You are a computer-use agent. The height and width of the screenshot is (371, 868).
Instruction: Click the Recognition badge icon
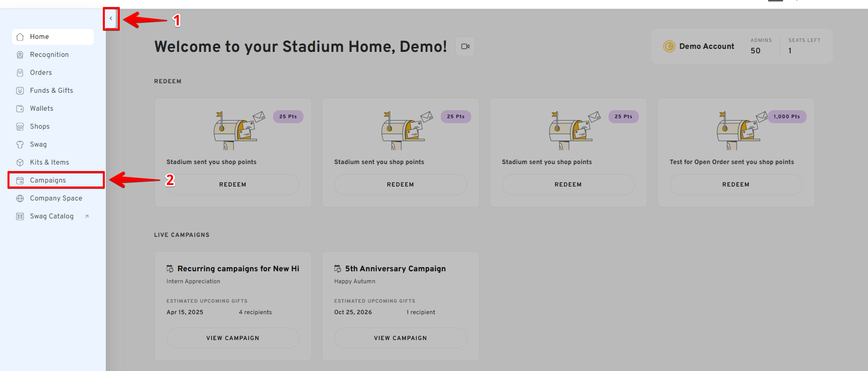pos(20,55)
